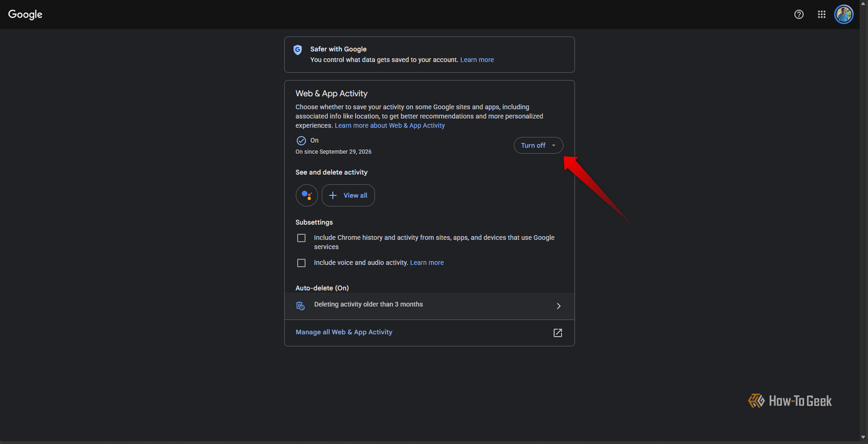
Task: Click the Google Assistant activity icon
Action: click(x=307, y=196)
